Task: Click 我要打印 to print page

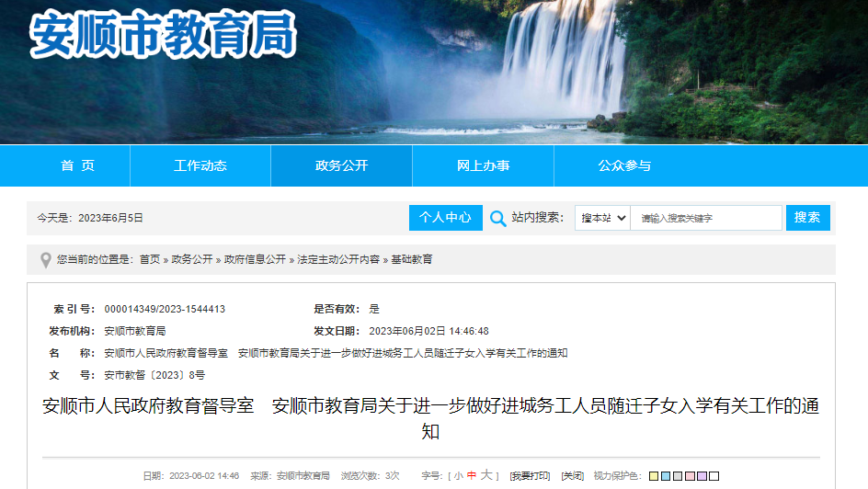Action: (530, 476)
